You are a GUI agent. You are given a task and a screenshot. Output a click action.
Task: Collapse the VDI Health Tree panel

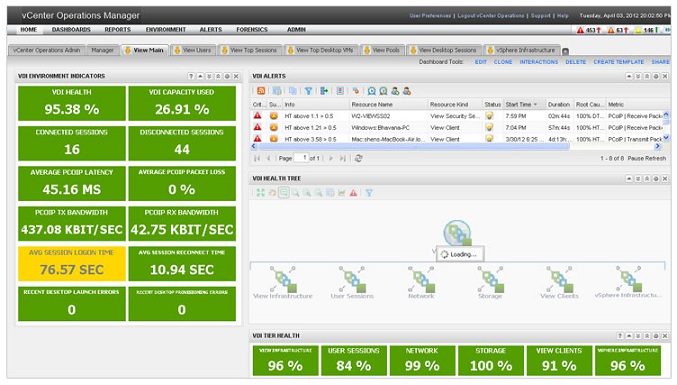629,178
